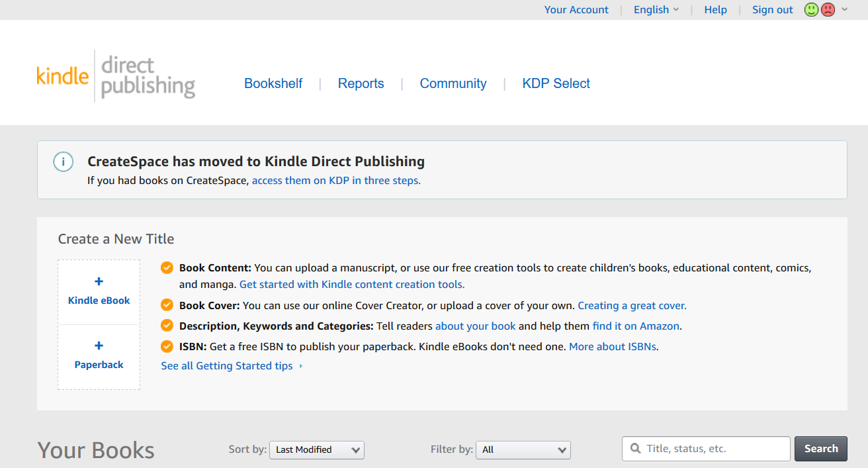Click the green happy feedback face
The width and height of the screenshot is (868, 468).
[811, 10]
